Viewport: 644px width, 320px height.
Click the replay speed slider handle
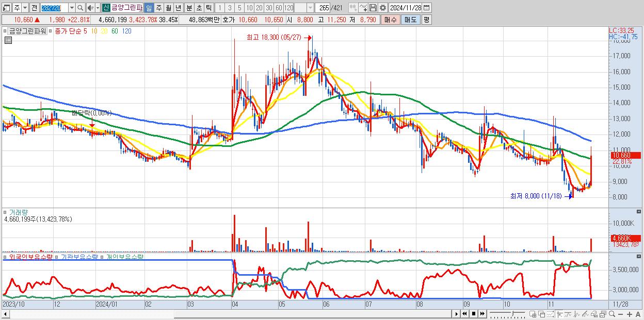click(512, 313)
